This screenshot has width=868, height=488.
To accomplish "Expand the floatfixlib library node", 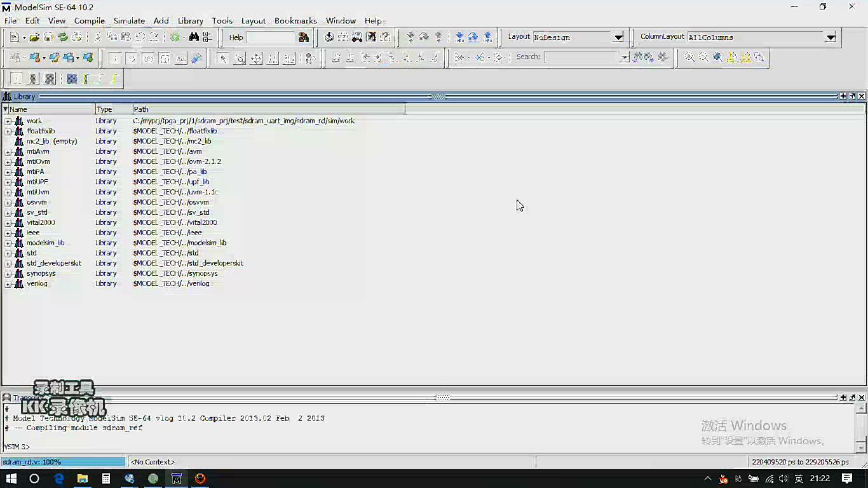I will point(8,131).
